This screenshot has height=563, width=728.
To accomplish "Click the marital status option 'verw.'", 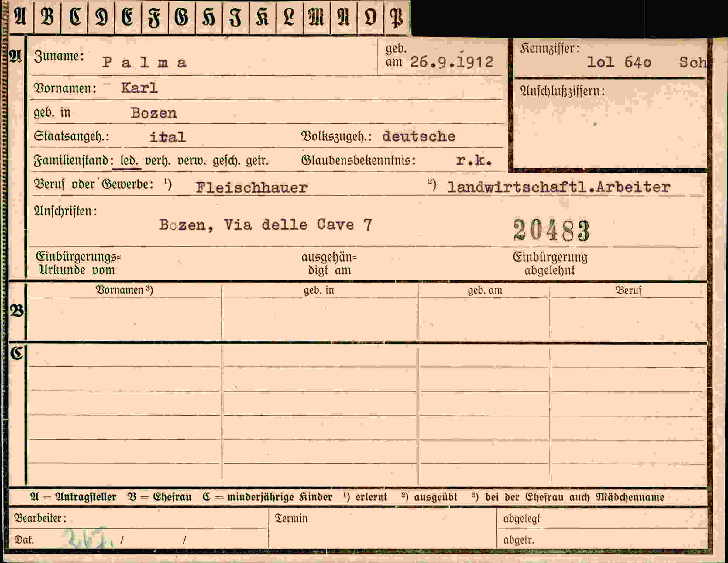I will click(191, 161).
